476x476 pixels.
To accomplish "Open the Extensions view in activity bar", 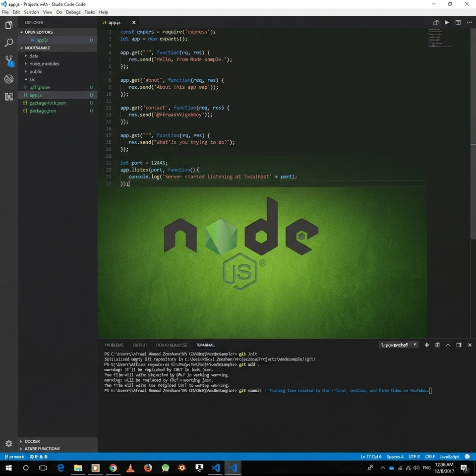I will [9, 97].
